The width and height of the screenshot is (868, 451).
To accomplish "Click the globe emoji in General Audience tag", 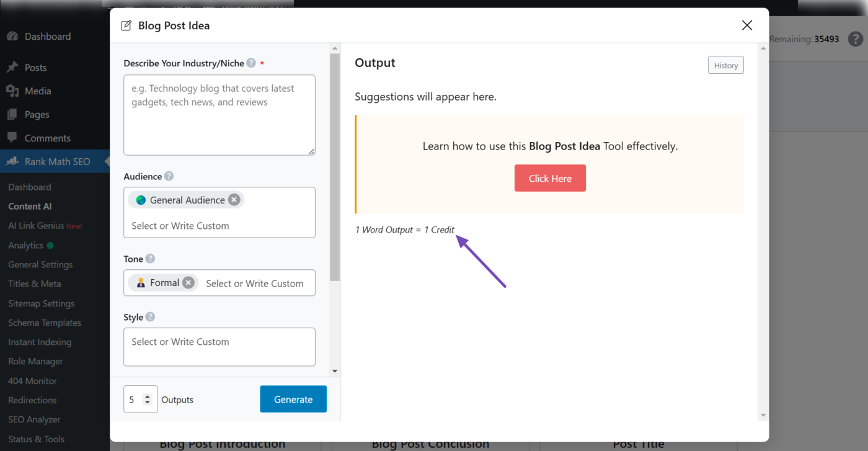I will [x=141, y=200].
